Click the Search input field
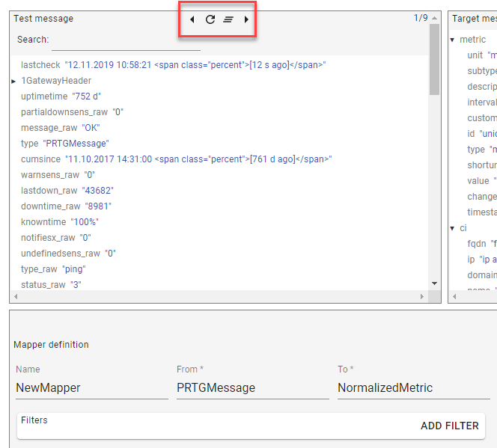 [126, 40]
